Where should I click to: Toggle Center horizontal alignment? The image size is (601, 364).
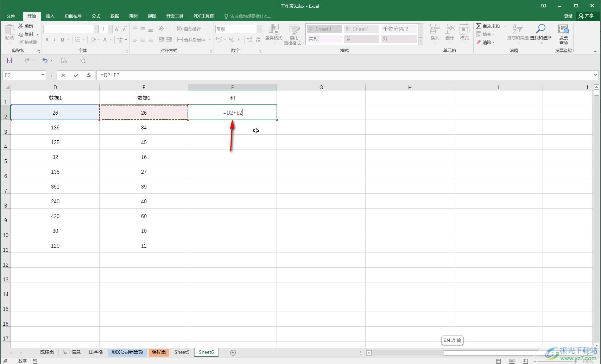coord(143,40)
